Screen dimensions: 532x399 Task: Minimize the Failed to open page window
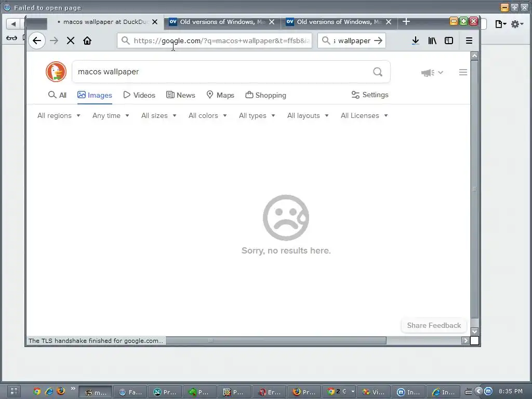click(x=504, y=7)
